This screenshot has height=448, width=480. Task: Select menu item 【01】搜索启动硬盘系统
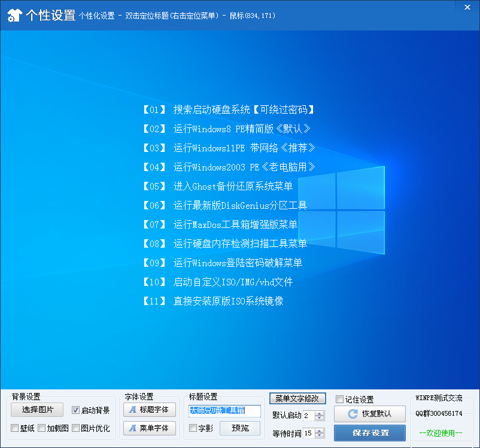(x=229, y=109)
